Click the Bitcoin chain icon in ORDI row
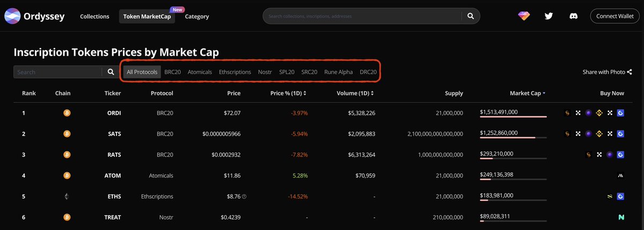This screenshot has width=644, height=230. click(67, 113)
